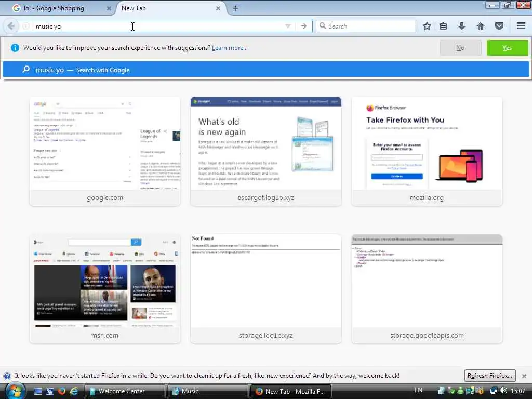
Task: Open the Firefox hamburger menu
Action: pos(521,26)
